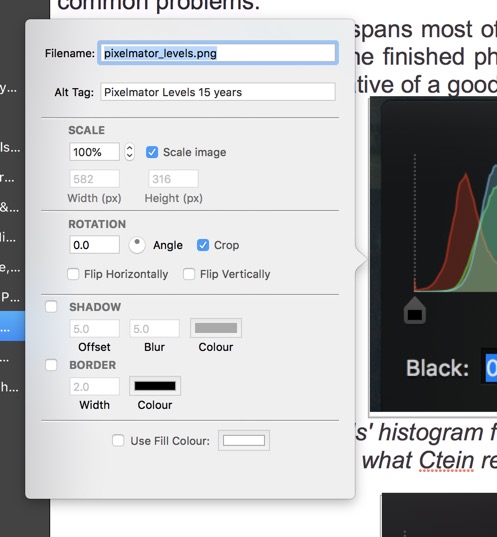Click the rotation value field showing 0.0
The width and height of the screenshot is (497, 537).
click(x=95, y=245)
